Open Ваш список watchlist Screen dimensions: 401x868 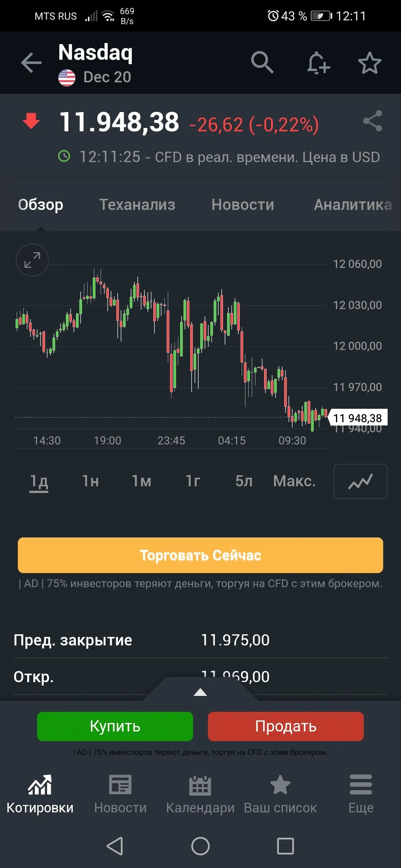pos(280,794)
